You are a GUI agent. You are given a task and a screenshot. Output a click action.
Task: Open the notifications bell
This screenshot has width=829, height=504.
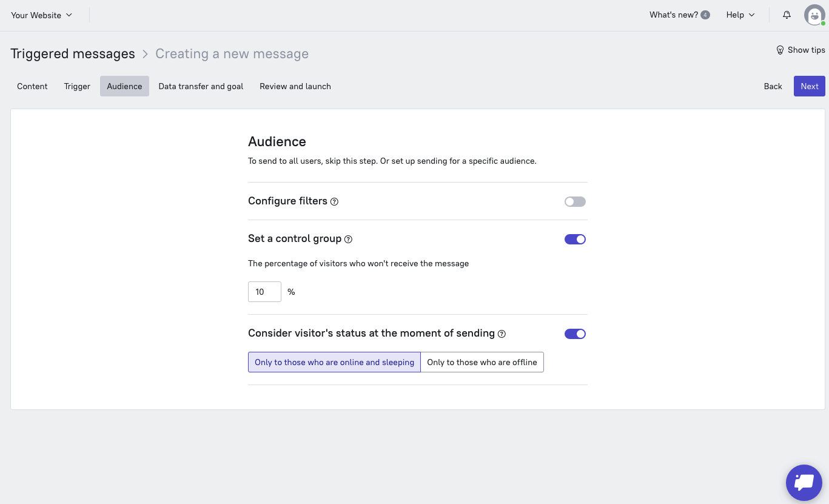[787, 15]
